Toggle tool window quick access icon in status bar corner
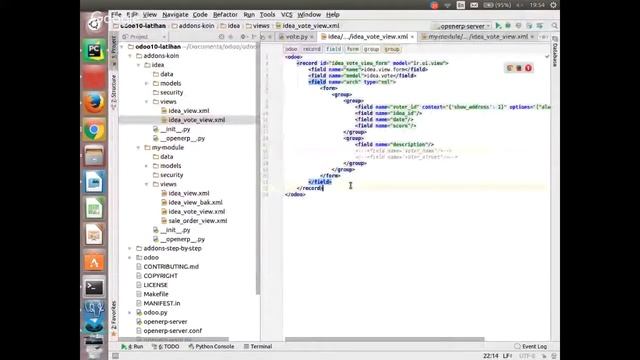Screen dimensions: 640x360 [x=116, y=356]
